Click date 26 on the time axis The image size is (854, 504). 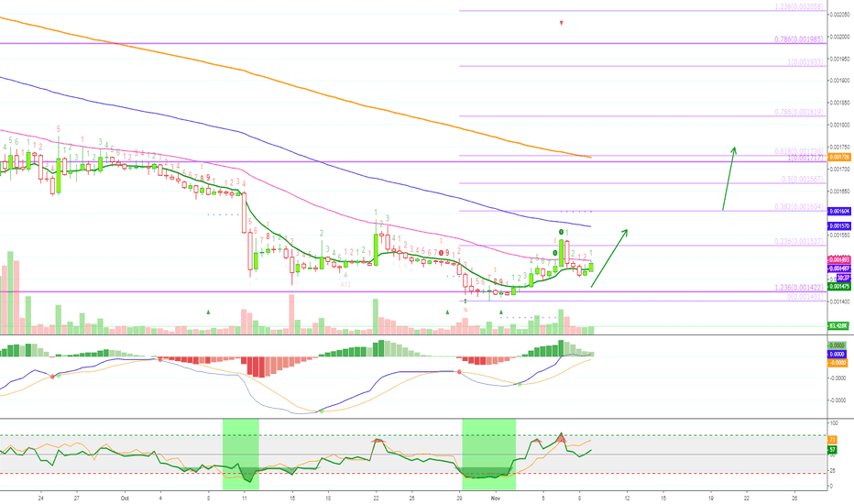point(794,498)
